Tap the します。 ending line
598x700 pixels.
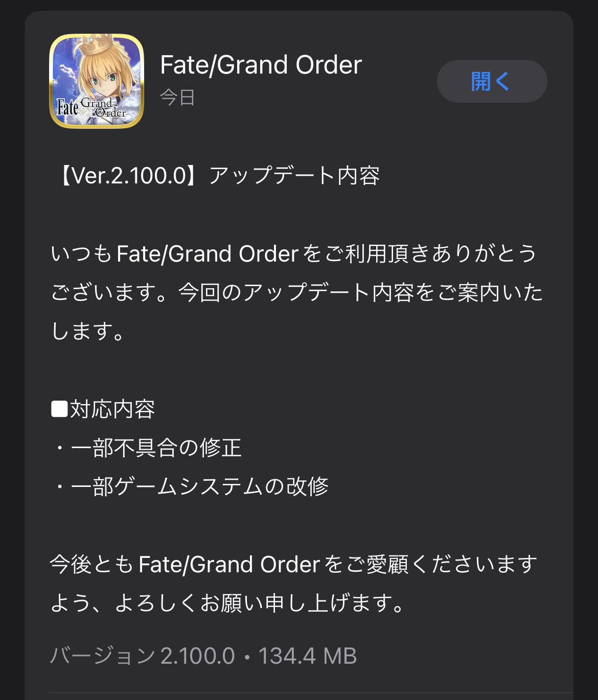pyautogui.click(x=88, y=332)
